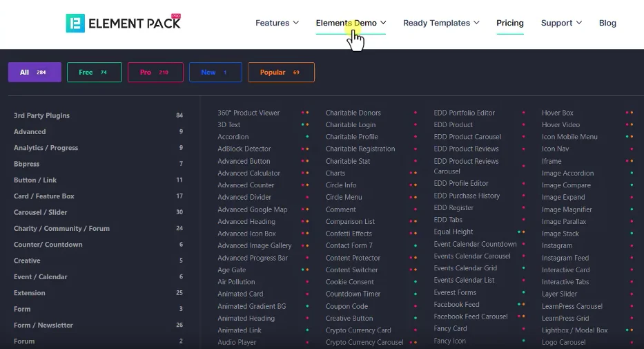Open Advanced Google Map demo
This screenshot has width=644, height=349.
pos(252,209)
